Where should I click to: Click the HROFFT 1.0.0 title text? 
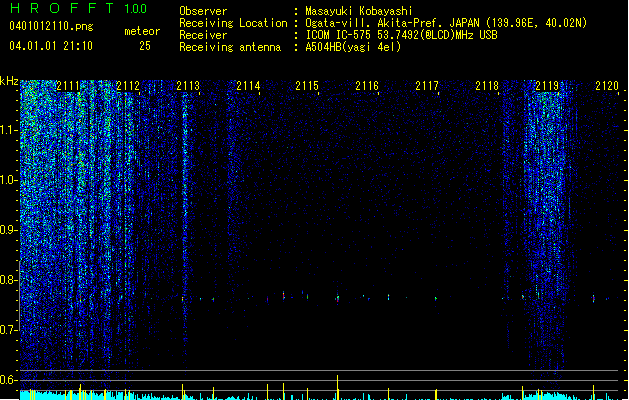[78, 8]
